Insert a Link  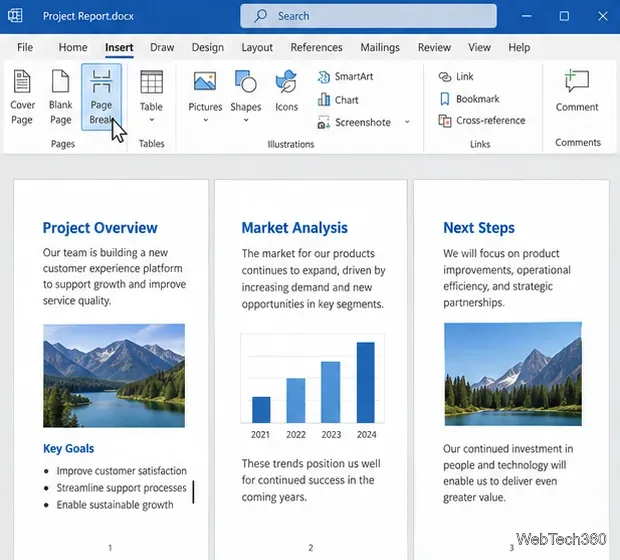(x=456, y=76)
